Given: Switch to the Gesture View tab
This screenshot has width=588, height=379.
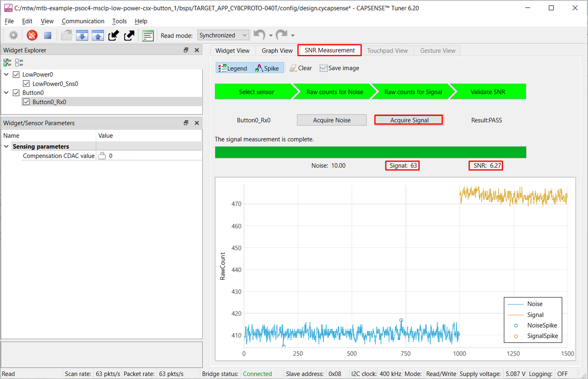Looking at the screenshot, I should [438, 51].
